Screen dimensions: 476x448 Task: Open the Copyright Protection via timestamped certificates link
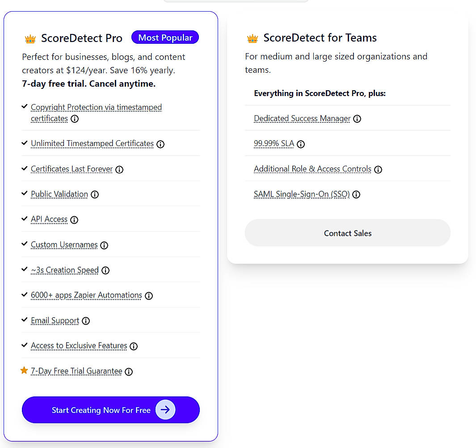[96, 107]
